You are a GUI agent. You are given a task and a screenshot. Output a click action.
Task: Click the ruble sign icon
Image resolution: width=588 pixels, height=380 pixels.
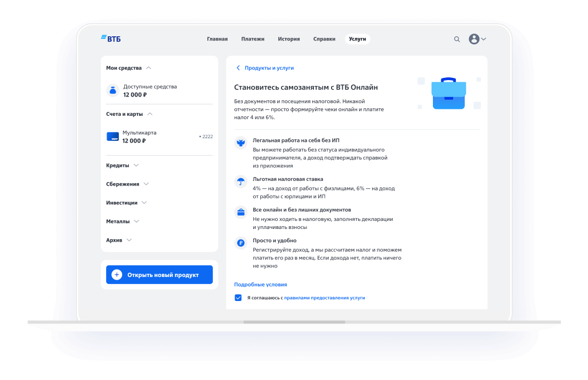point(241,243)
